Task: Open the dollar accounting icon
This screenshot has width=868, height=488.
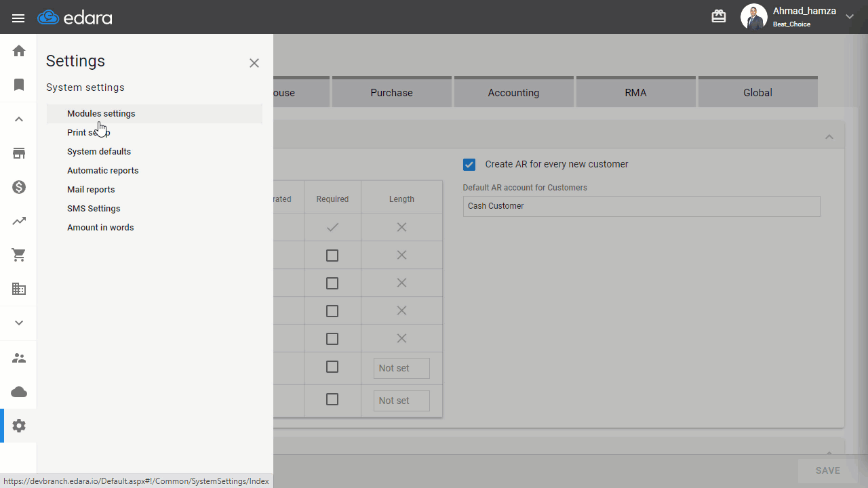Action: coord(19,187)
